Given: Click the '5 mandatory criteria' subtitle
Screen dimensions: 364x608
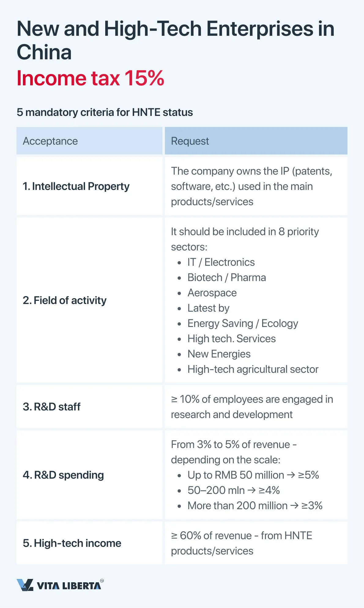Looking at the screenshot, I should coord(105,112).
